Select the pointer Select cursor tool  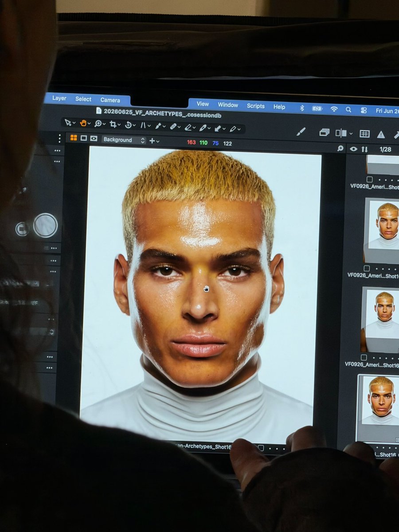[68, 123]
